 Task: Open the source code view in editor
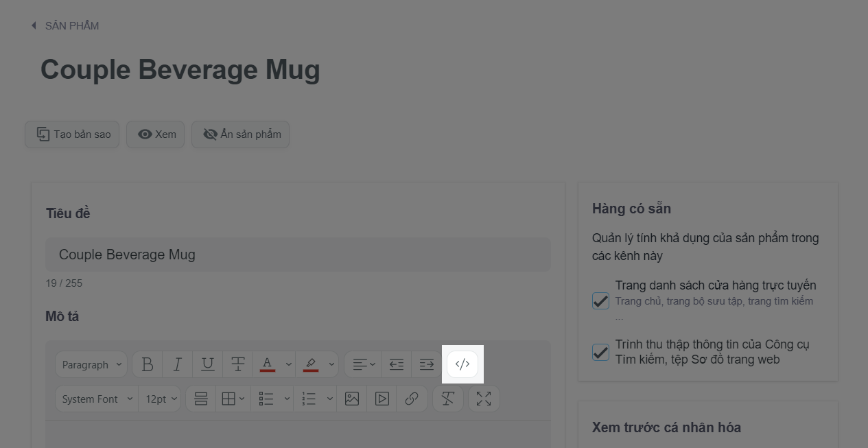[462, 364]
